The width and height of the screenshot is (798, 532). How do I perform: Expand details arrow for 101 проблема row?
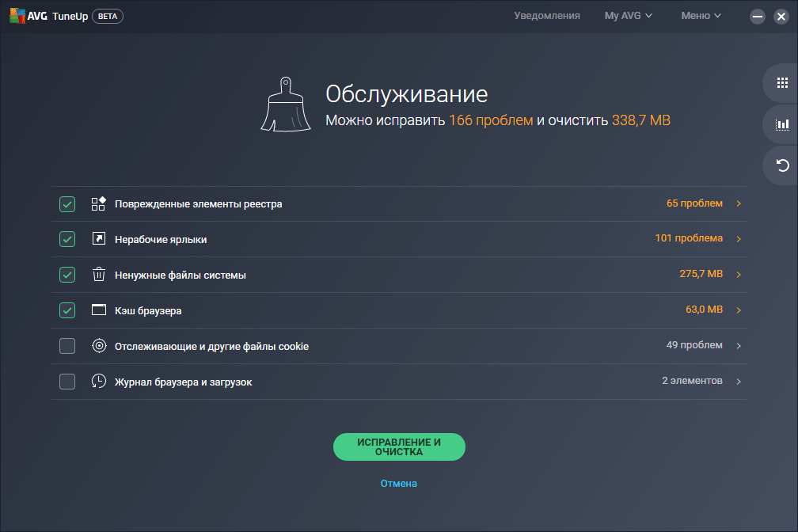[739, 239]
